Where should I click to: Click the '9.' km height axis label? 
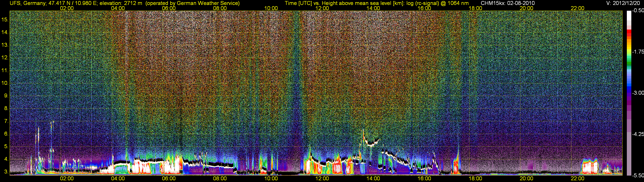coord(6,96)
